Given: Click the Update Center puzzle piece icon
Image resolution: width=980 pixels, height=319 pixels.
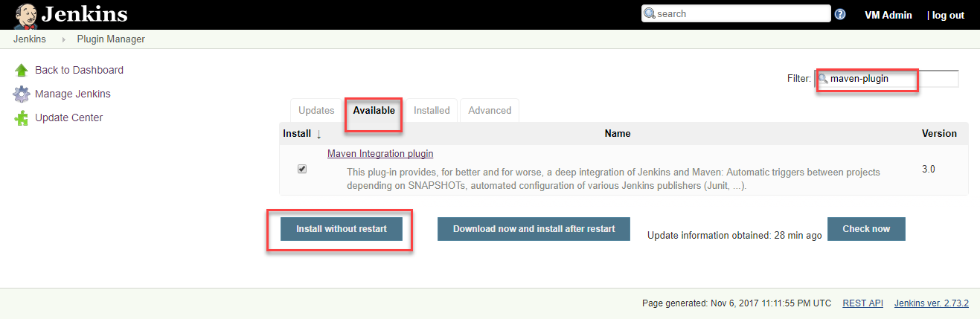Looking at the screenshot, I should coord(22,118).
